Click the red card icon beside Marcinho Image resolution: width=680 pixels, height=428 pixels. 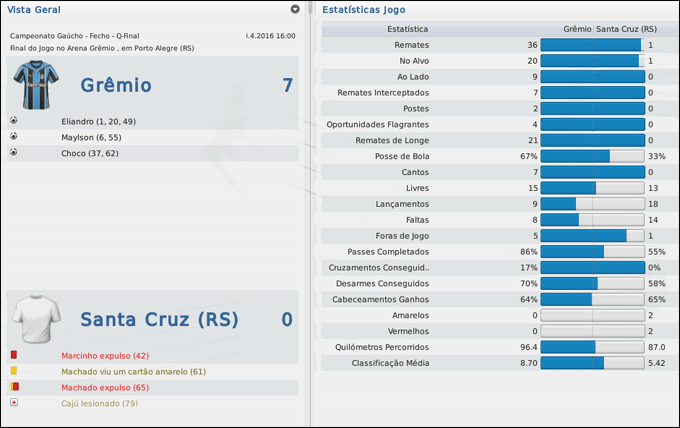pyautogui.click(x=14, y=355)
